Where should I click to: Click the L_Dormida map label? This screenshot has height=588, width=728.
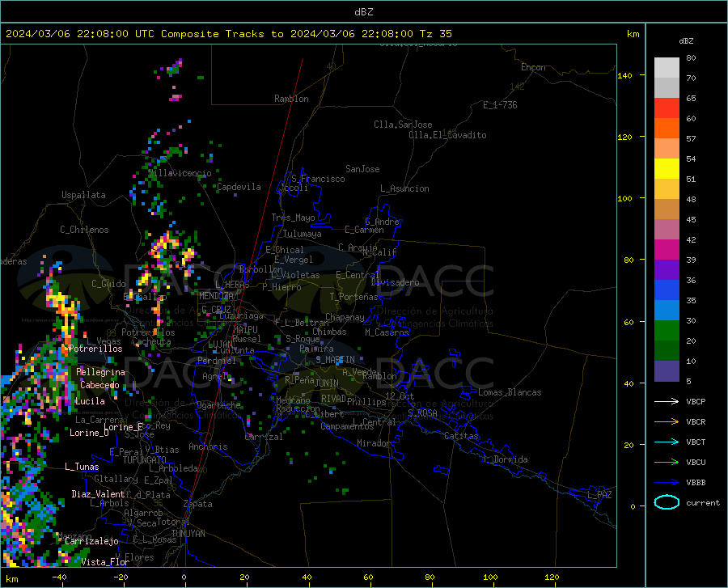[x=505, y=459]
